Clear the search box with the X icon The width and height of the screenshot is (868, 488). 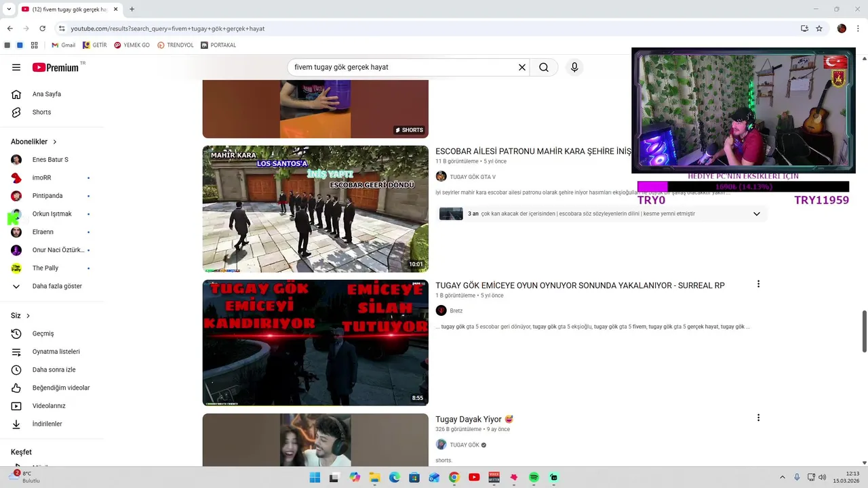522,67
